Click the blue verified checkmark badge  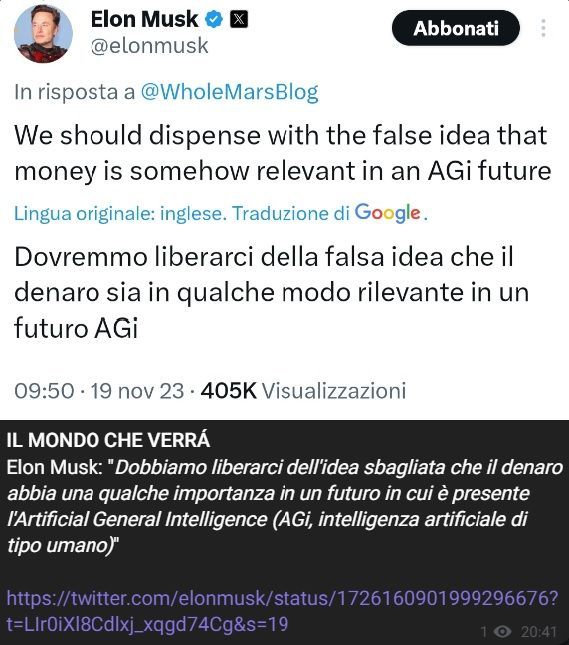(x=214, y=19)
